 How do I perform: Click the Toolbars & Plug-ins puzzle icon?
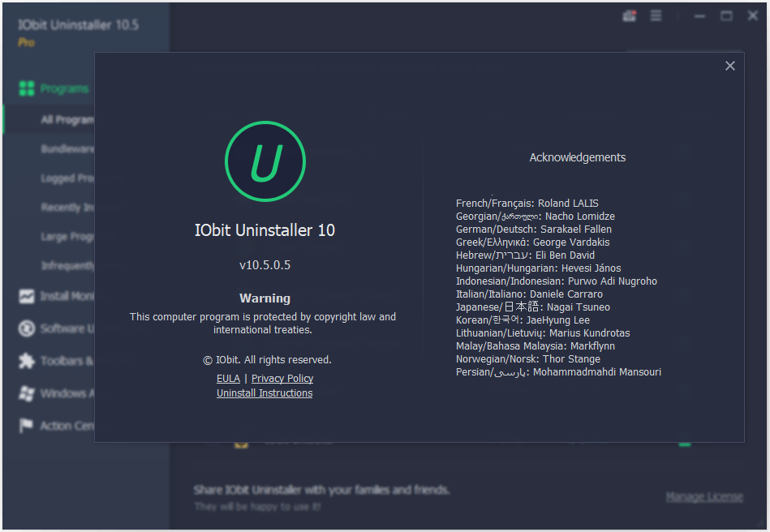(x=27, y=361)
